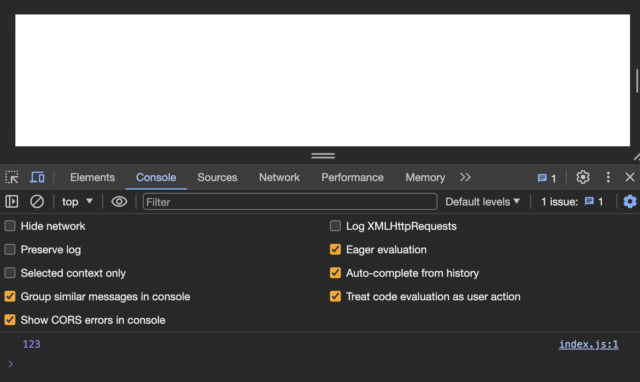Open DevTools settings gear icon
Image resolution: width=640 pixels, height=382 pixels.
coord(583,177)
